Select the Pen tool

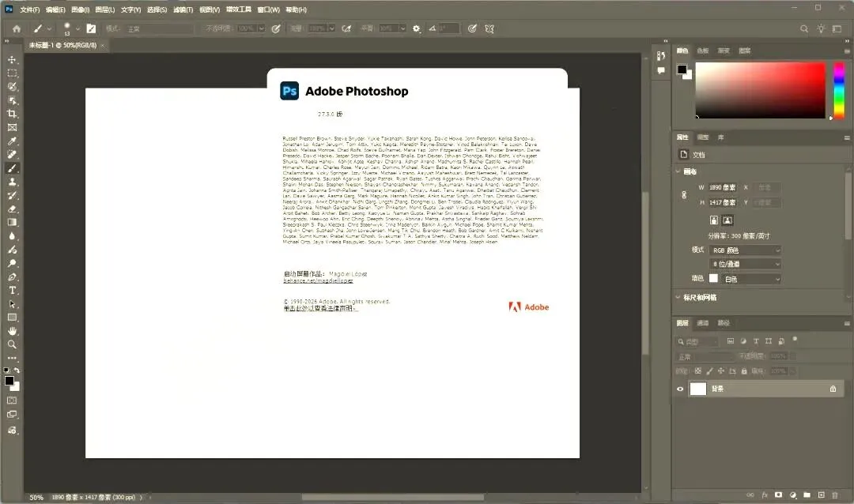12,276
